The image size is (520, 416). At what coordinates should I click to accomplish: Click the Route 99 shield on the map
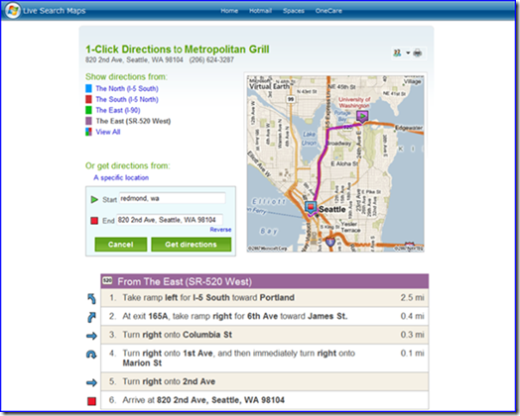point(291,99)
